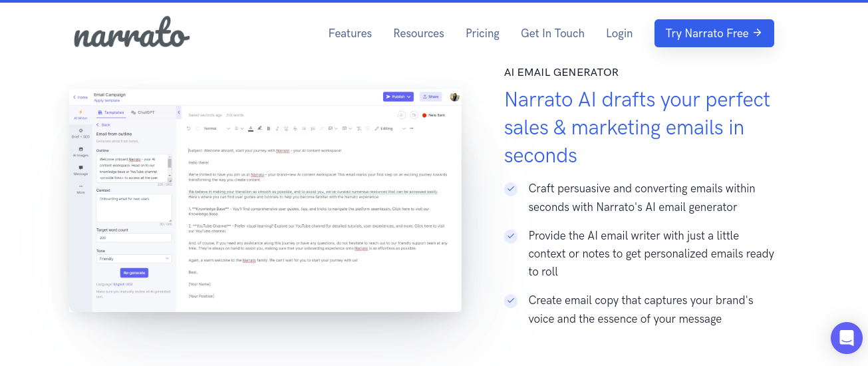This screenshot has width=868, height=366.
Task: Select the Message sidebar icon
Action: tap(80, 170)
